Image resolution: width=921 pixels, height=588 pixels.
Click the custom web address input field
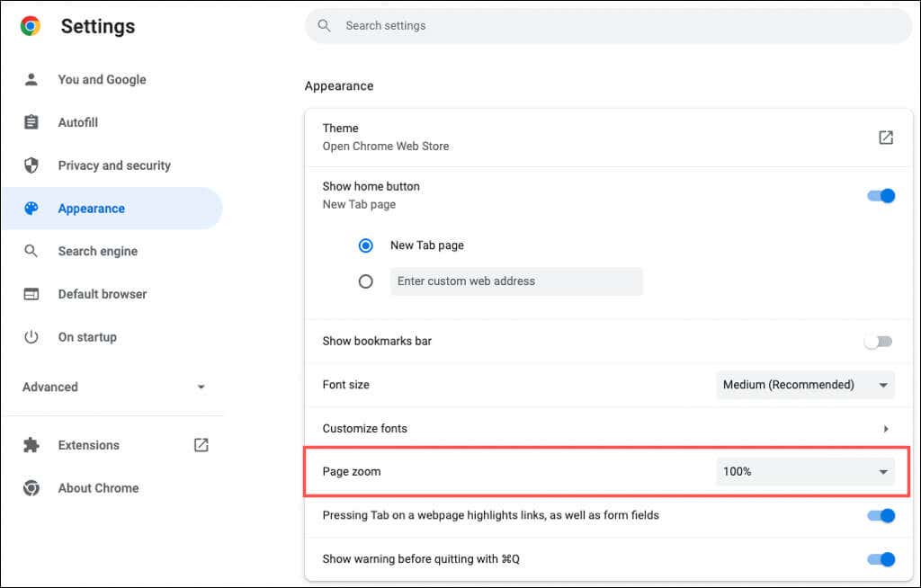(x=516, y=281)
